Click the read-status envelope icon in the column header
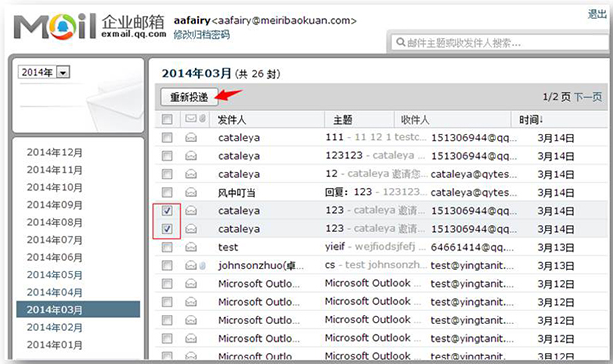 [191, 118]
